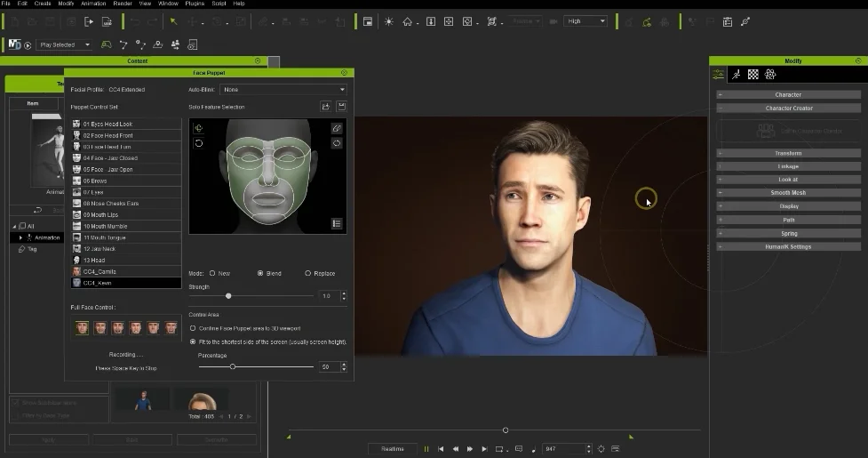Click the list icon in face selection preview
Image resolution: width=868 pixels, height=458 pixels.
pos(337,223)
